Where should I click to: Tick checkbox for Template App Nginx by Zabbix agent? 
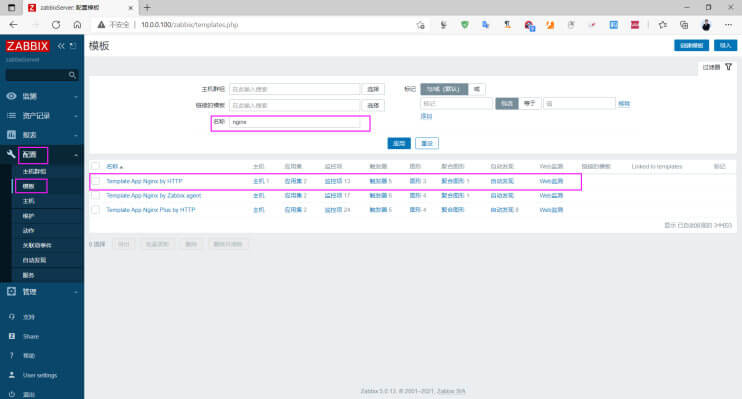[x=96, y=195]
